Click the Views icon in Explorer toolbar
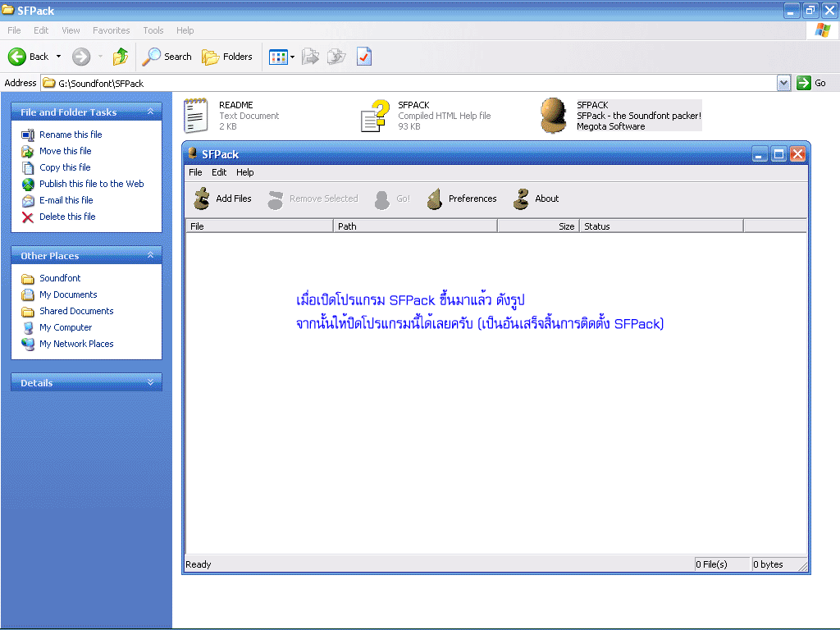 point(278,57)
